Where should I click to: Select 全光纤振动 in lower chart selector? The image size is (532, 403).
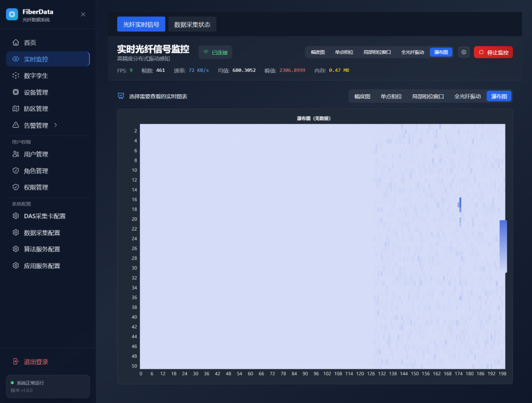(467, 96)
